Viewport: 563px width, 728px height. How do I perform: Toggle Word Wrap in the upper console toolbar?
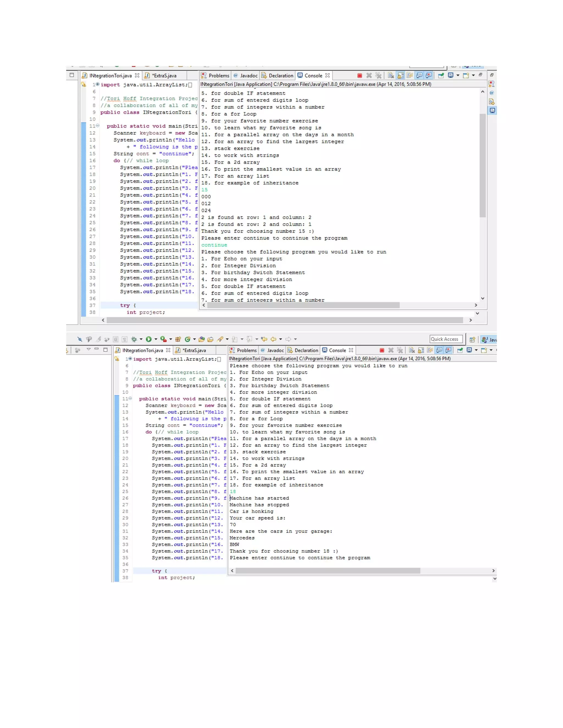click(x=410, y=75)
